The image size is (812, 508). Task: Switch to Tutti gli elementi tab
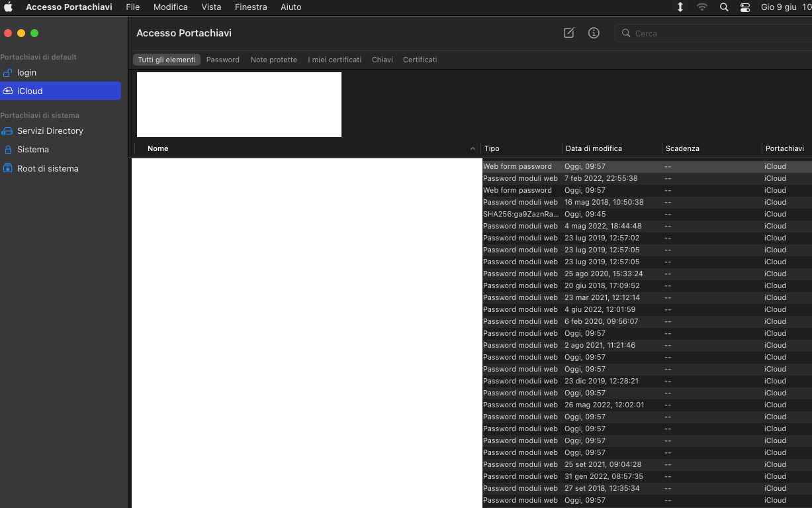[x=167, y=60]
